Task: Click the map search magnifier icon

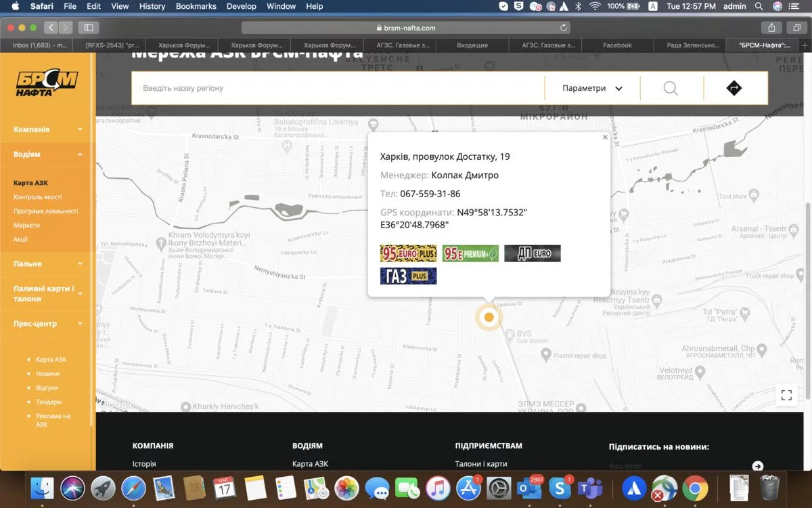Action: click(671, 89)
